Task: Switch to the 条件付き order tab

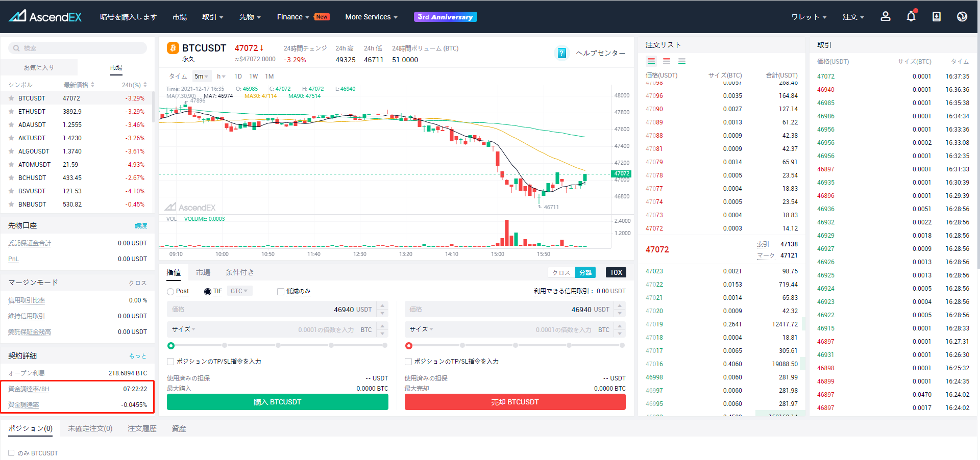Action: tap(239, 272)
